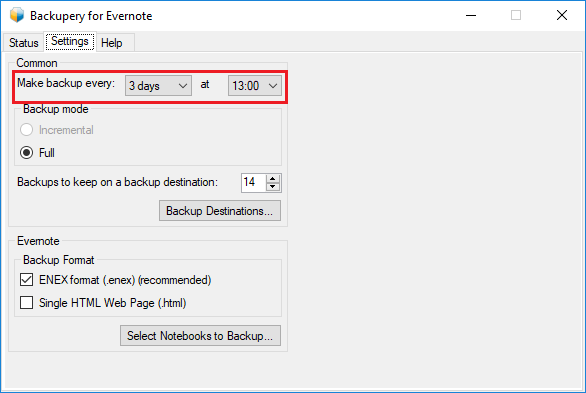Open the '3 days' backup interval dropdown
Image resolution: width=586 pixels, height=393 pixels.
158,86
